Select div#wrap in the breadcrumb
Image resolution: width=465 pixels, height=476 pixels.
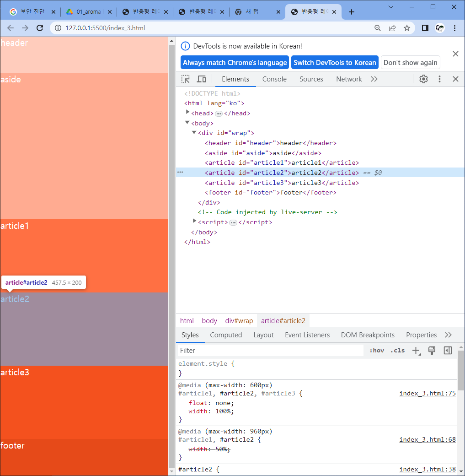tap(239, 320)
